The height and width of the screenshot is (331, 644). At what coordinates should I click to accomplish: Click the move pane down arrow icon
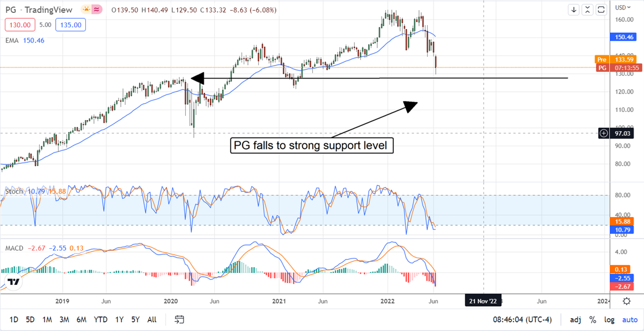[x=574, y=10]
